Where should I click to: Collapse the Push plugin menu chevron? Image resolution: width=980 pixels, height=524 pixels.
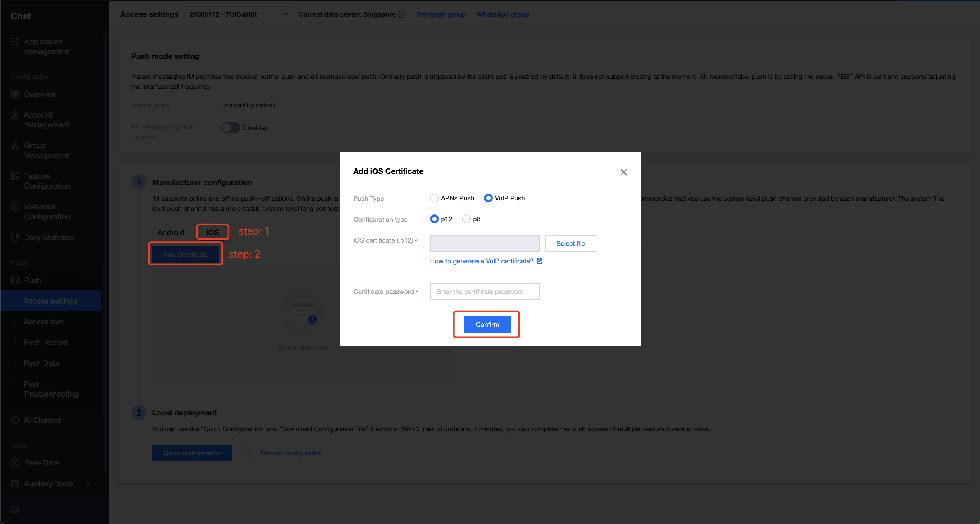pos(88,280)
